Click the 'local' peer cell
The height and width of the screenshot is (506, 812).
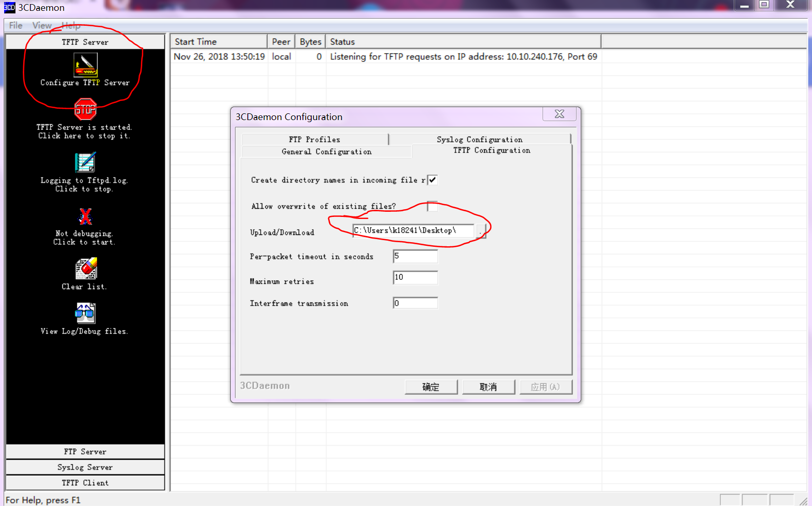click(282, 57)
